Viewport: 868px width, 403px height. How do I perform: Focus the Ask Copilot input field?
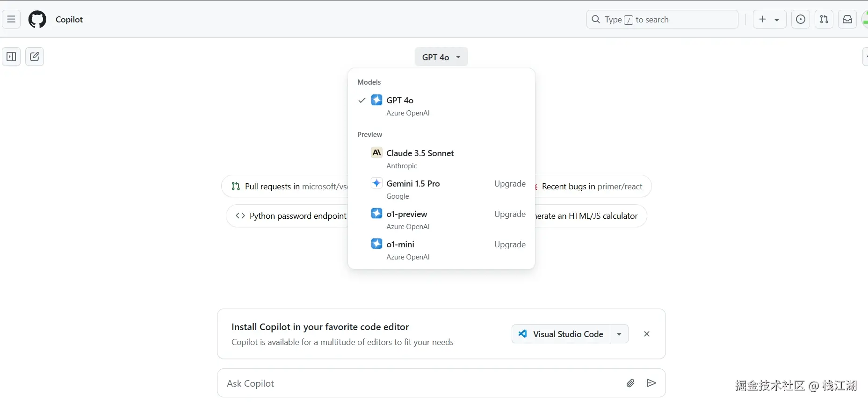pos(421,383)
